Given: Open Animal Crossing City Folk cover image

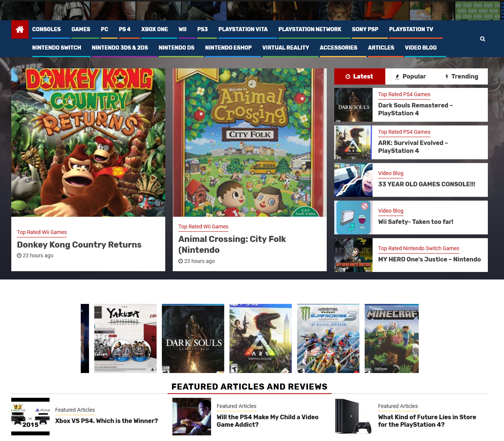Looking at the screenshot, I should (x=250, y=142).
